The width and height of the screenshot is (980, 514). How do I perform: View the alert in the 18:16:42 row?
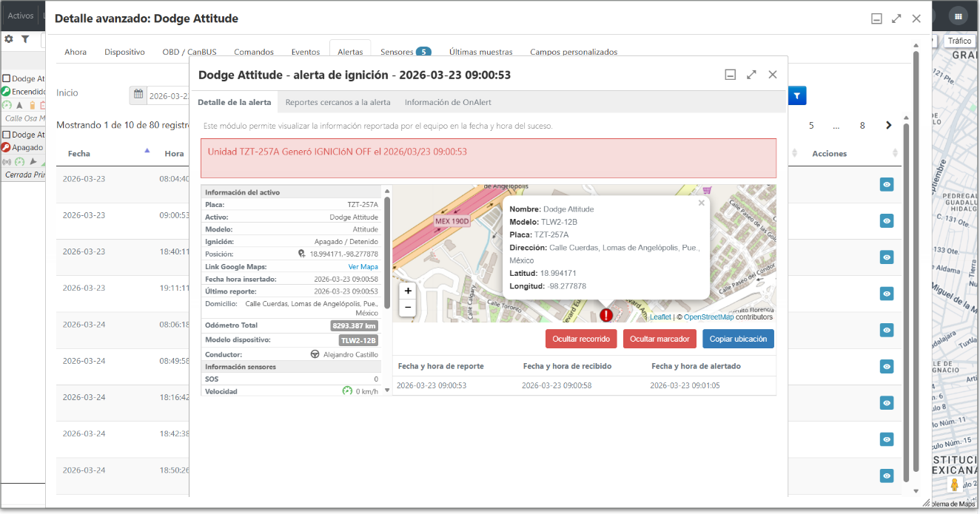(887, 402)
